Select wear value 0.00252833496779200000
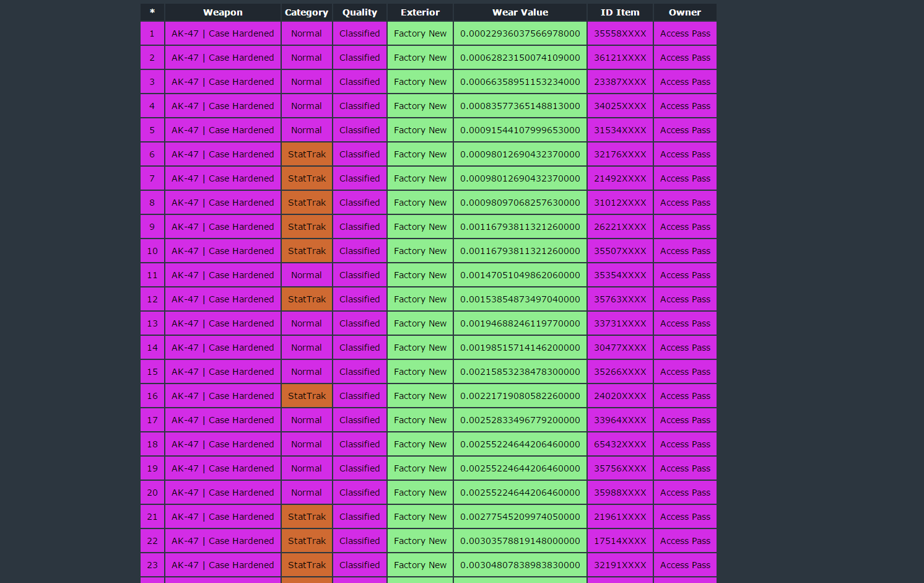Screen dimensions: 924x583 click(520, 420)
